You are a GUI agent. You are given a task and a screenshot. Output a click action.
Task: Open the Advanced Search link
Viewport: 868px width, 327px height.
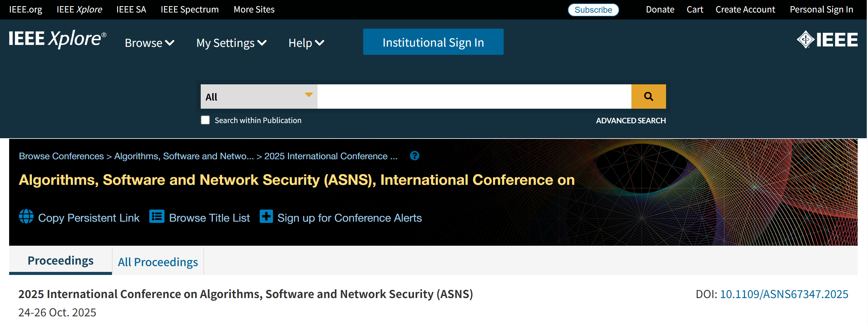point(630,121)
